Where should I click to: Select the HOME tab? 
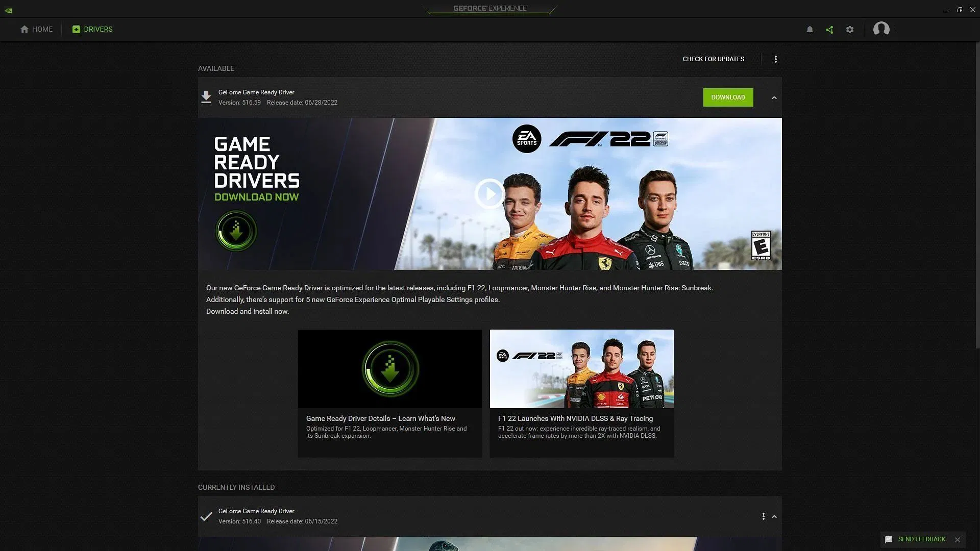point(36,30)
